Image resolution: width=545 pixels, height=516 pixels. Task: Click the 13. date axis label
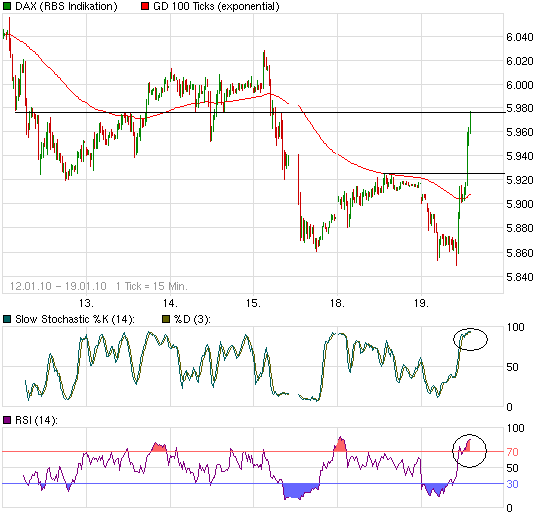pyautogui.click(x=86, y=303)
